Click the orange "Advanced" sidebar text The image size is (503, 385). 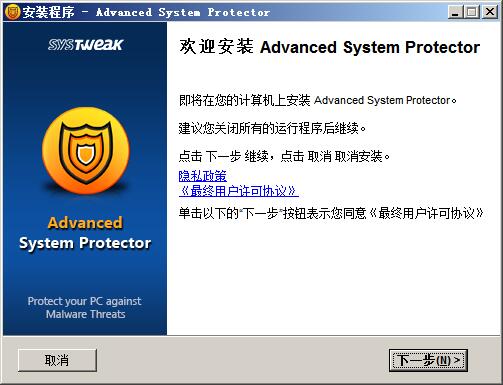(x=85, y=223)
